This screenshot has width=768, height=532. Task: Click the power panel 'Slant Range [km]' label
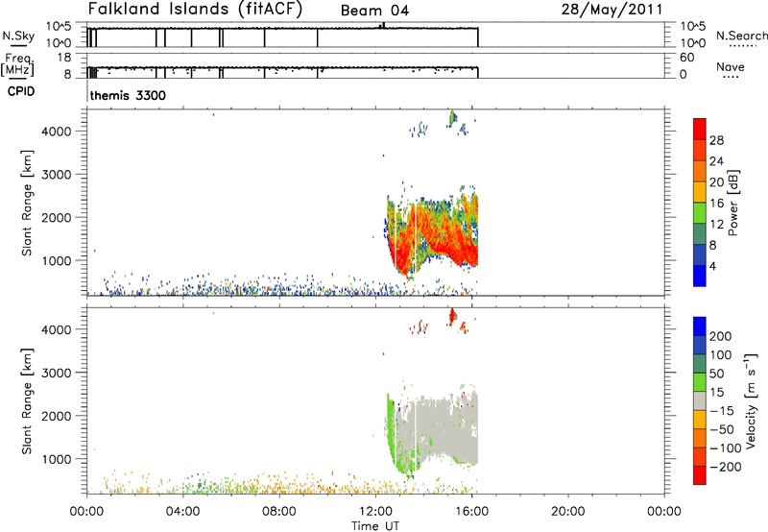point(27,203)
